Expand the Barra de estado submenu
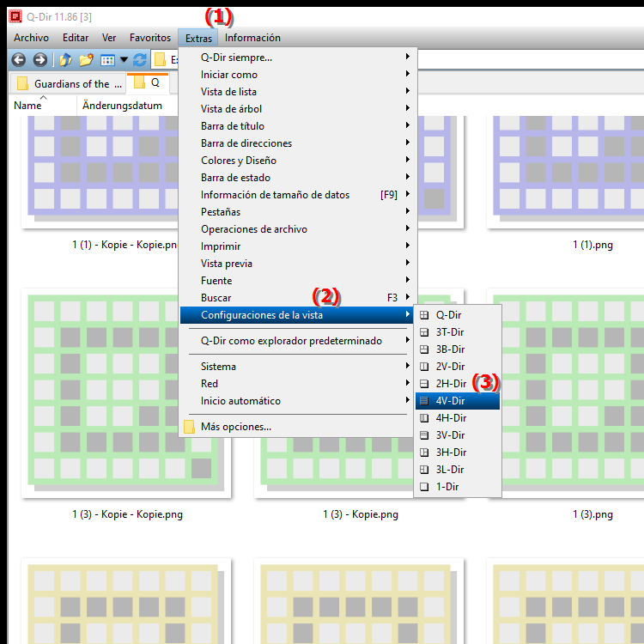Image resolution: width=644 pixels, height=644 pixels. 297,178
